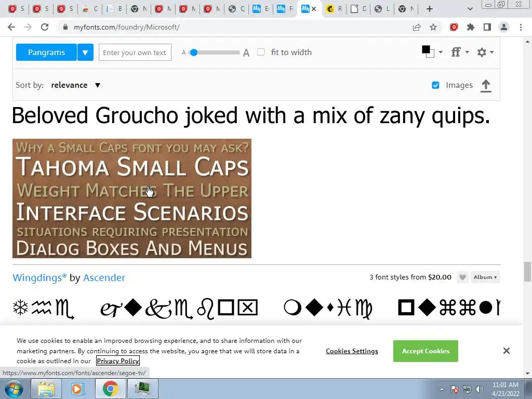Launch Windows Media Player from taskbar

click(x=78, y=389)
